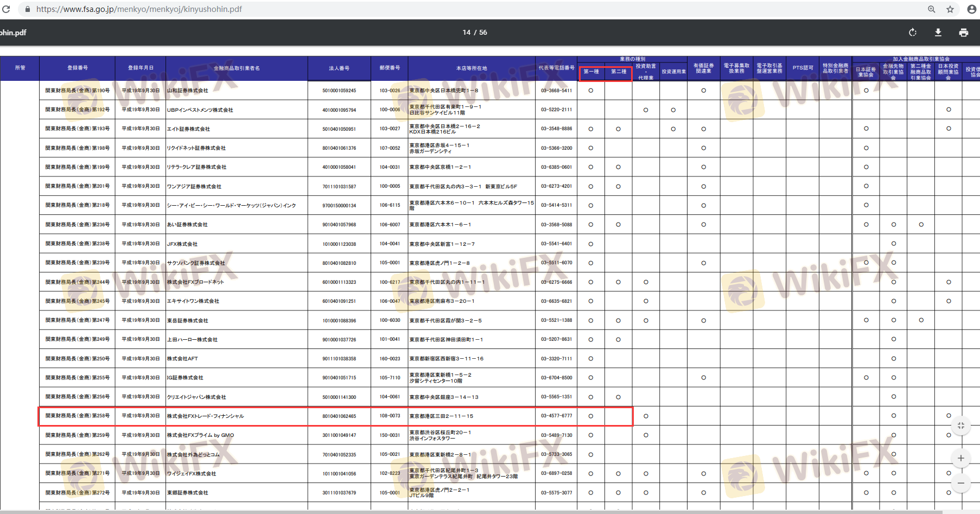
Task: Click the browser reload button
Action: (x=6, y=9)
